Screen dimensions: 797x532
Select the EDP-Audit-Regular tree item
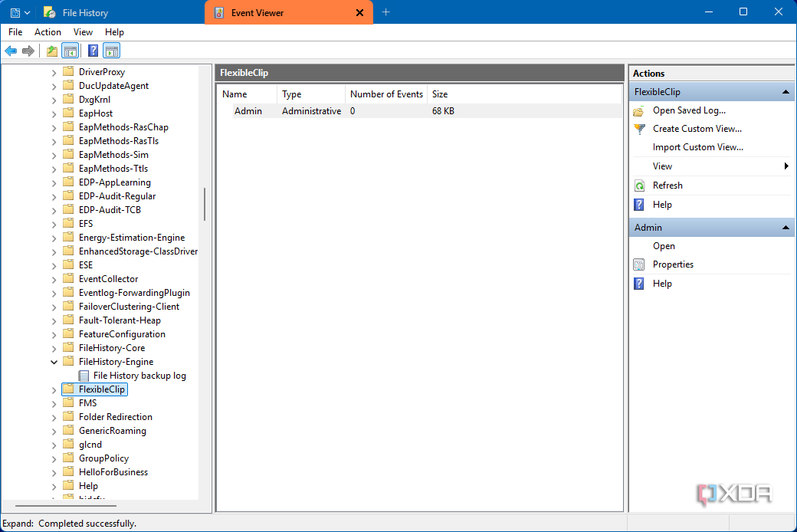117,196
